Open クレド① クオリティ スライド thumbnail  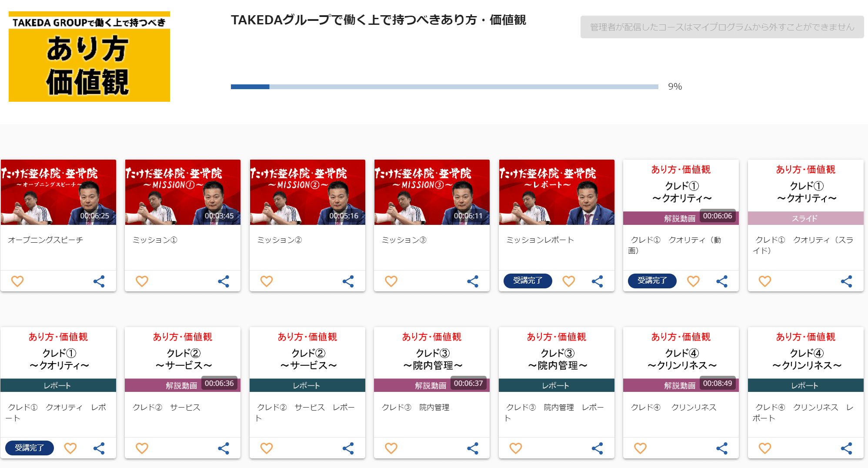[806, 192]
